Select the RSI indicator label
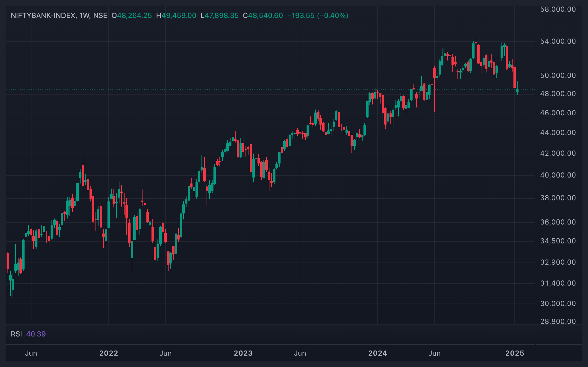 pyautogui.click(x=16, y=334)
